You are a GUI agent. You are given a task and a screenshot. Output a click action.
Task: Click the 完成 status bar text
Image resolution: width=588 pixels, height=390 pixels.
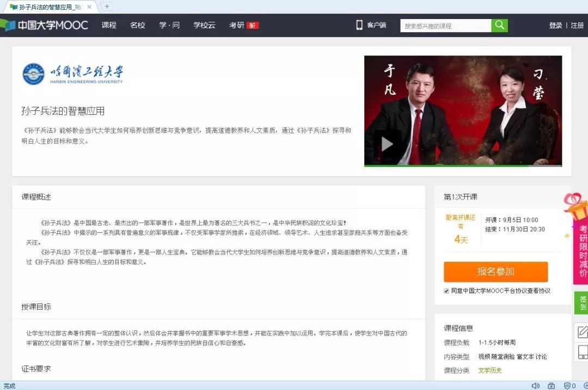tap(9, 386)
